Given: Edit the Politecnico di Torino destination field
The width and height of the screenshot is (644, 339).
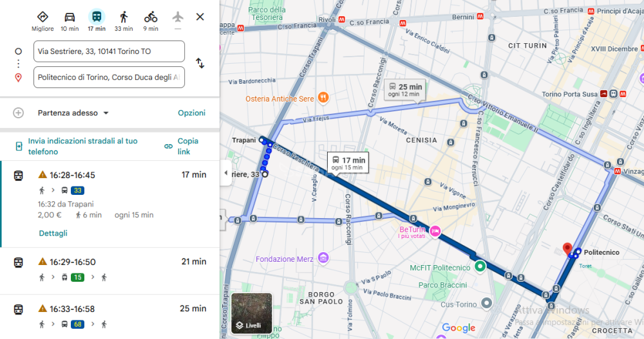Looking at the screenshot, I should coord(109,77).
